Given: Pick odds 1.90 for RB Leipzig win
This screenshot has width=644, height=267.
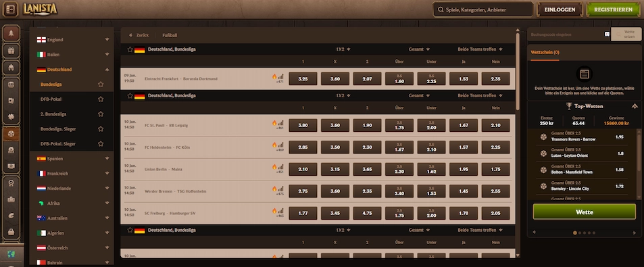Looking at the screenshot, I should pos(367,125).
